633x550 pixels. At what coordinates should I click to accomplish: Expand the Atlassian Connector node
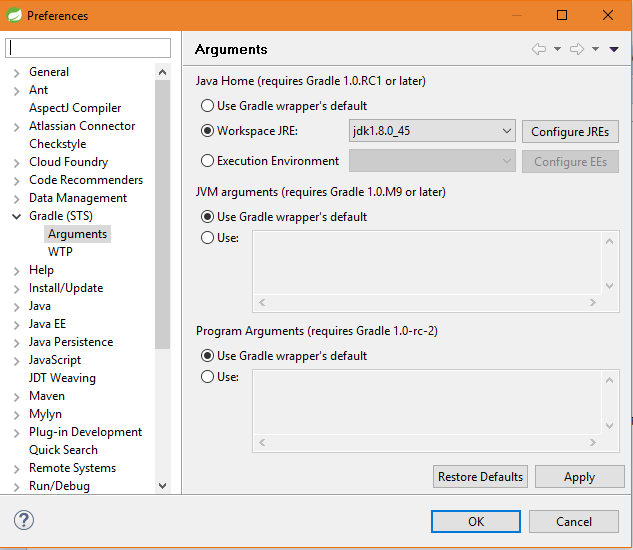click(x=17, y=127)
